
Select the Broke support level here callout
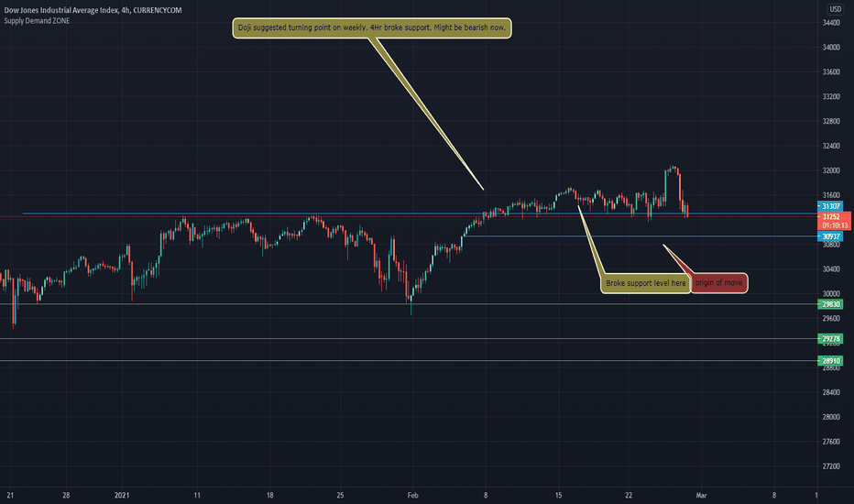pyautogui.click(x=646, y=283)
